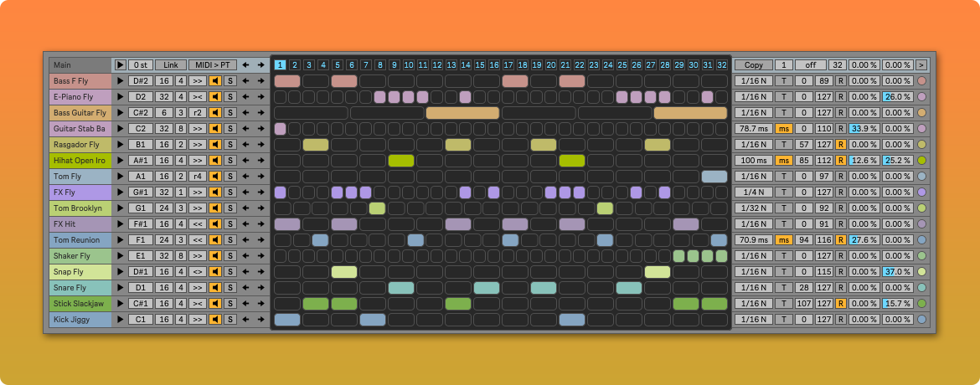This screenshot has width=980, height=385.
Task: Click the MIDI > PT button
Action: (x=212, y=65)
